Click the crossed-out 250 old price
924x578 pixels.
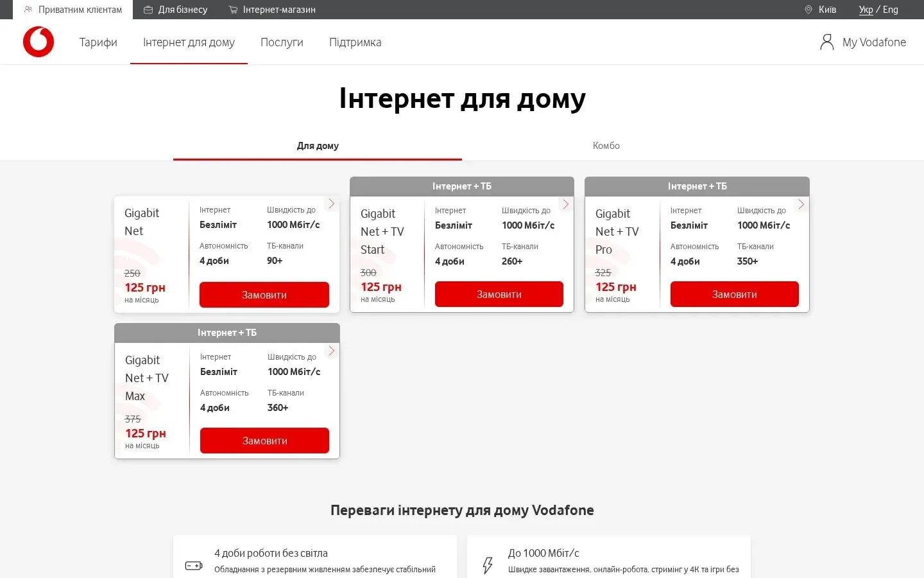[132, 273]
